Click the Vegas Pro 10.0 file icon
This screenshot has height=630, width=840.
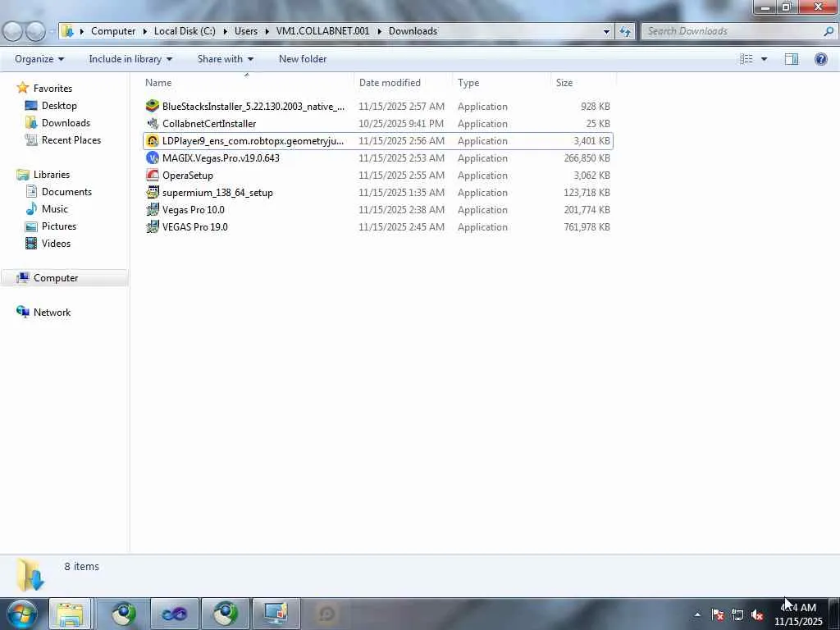[153, 209]
